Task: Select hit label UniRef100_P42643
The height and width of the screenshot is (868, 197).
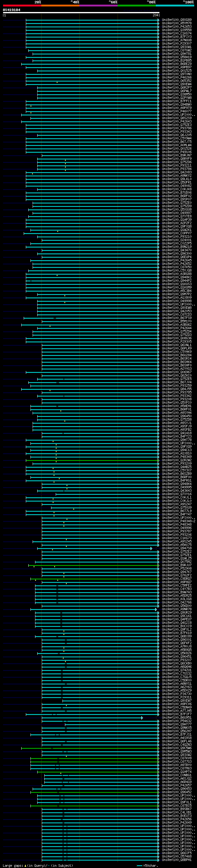Action: tap(177, 121)
